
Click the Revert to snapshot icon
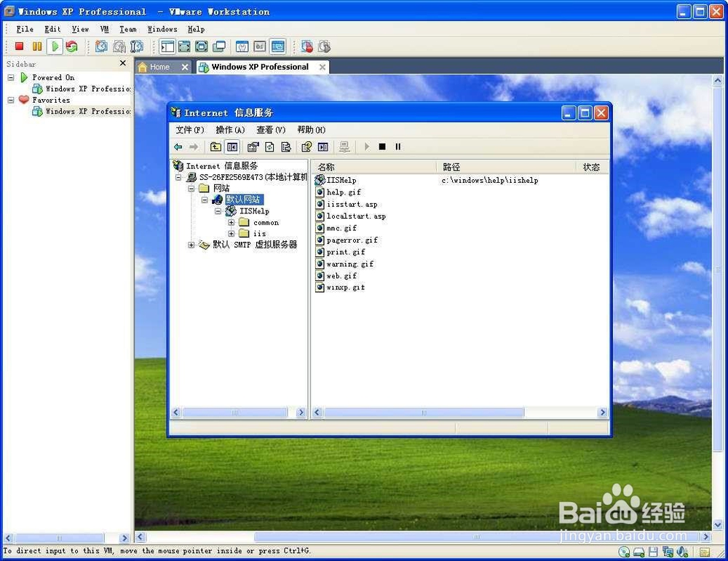click(x=119, y=46)
